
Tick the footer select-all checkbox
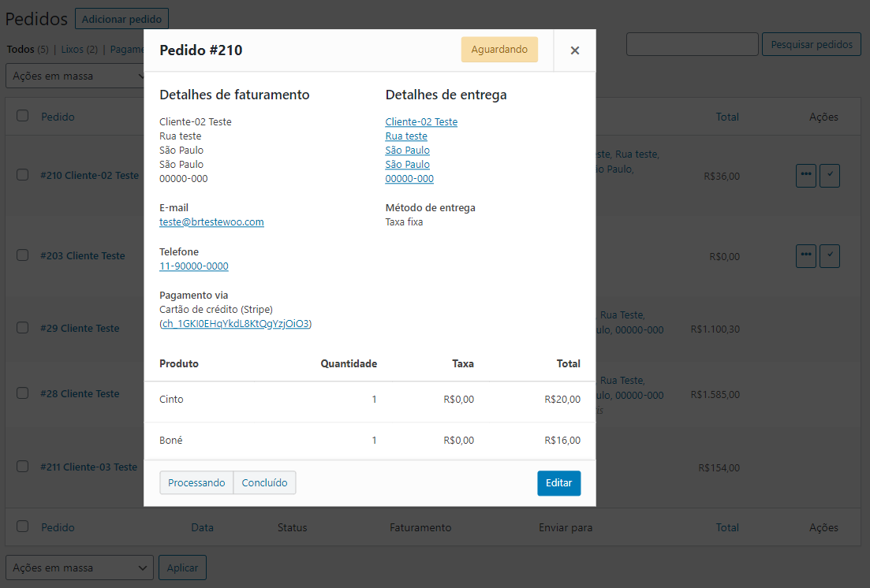point(23,527)
